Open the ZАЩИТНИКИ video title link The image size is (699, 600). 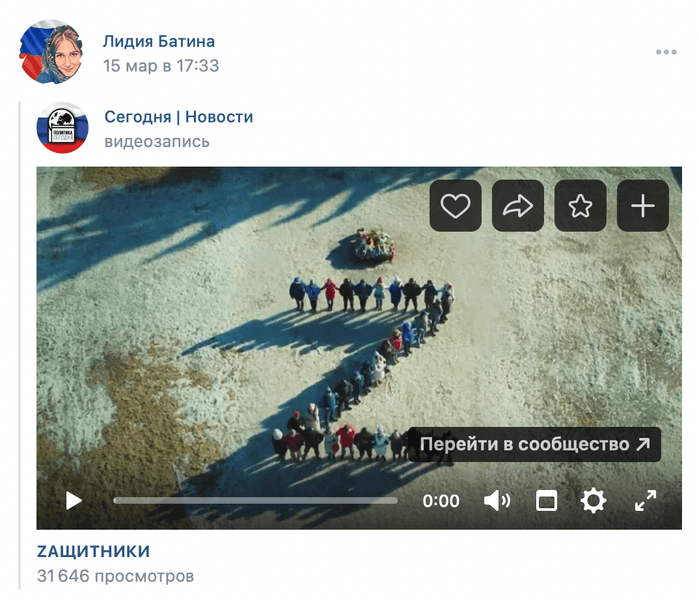[93, 551]
